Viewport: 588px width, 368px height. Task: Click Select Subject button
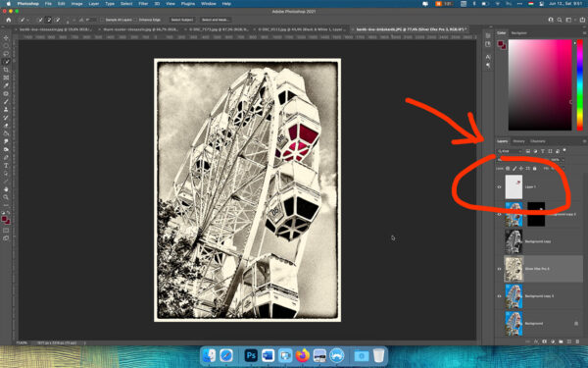[x=181, y=20]
